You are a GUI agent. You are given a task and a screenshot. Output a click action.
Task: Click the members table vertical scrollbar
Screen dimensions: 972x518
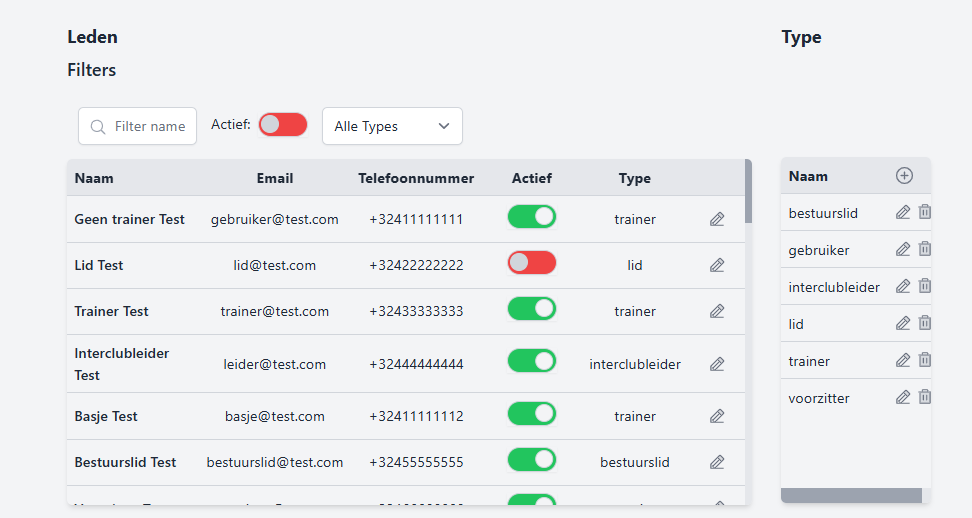[748, 191]
